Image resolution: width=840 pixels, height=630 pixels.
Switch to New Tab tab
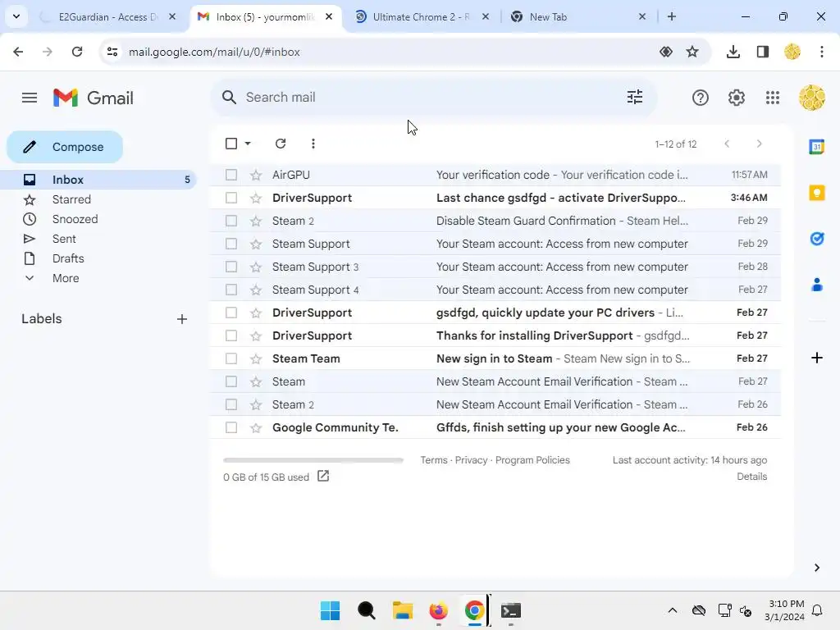tap(577, 17)
